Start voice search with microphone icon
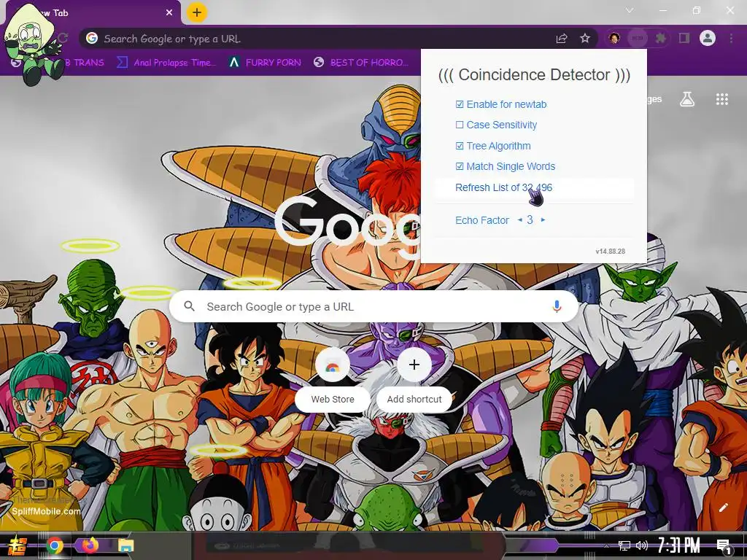 [557, 307]
